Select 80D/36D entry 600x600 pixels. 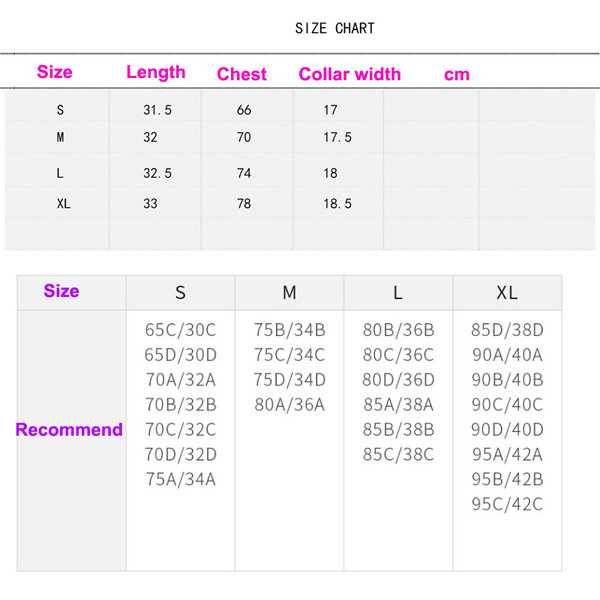coord(398,380)
